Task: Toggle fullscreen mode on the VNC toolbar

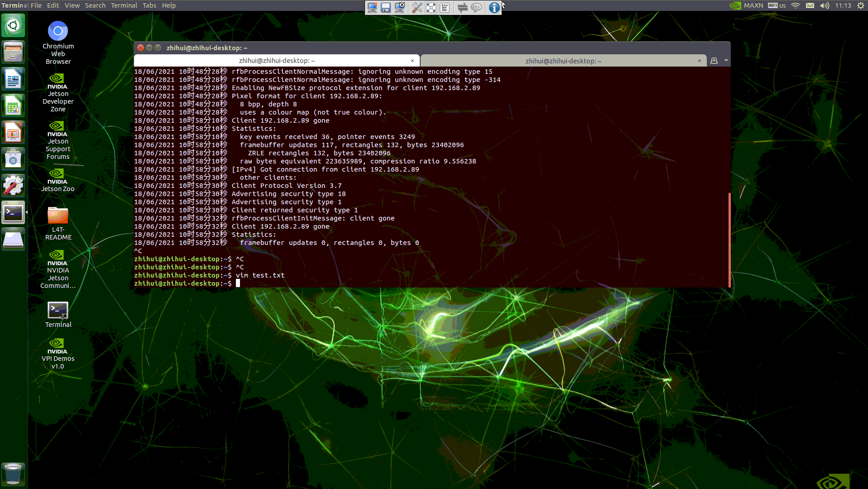Action: [431, 8]
